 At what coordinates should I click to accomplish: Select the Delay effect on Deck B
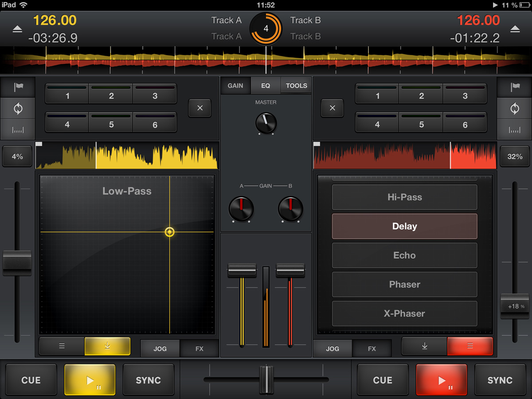coord(404,226)
